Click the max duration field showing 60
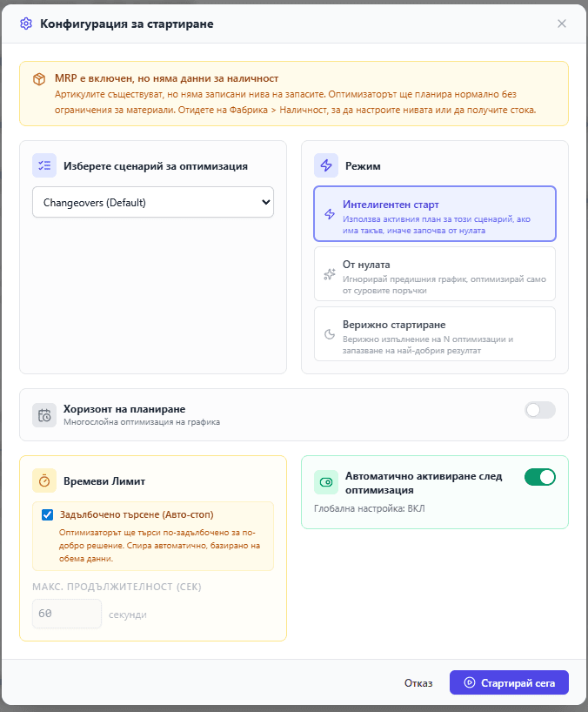 point(67,613)
